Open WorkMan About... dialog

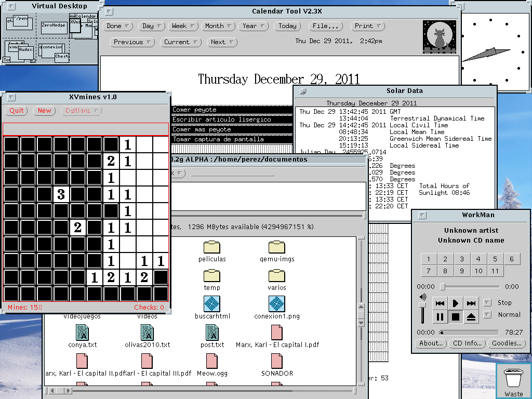pyautogui.click(x=431, y=343)
